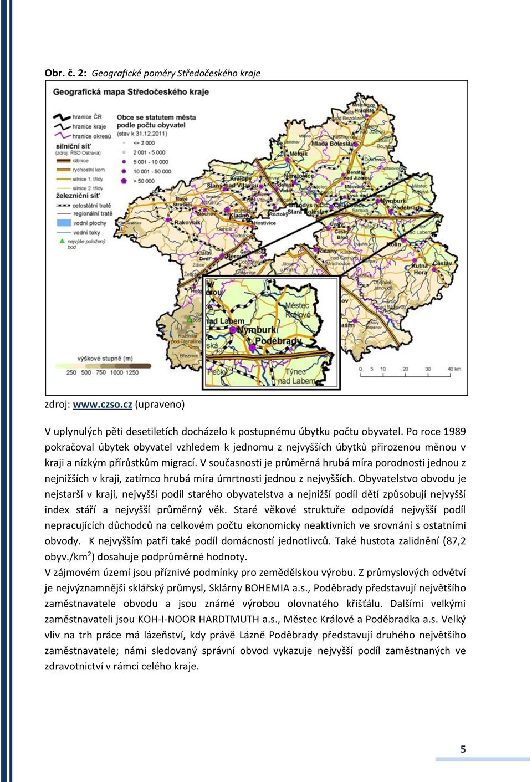Click the geographic map of Středočeský kraj
Image resolution: width=532 pixels, height=782 pixels.
coord(257,238)
